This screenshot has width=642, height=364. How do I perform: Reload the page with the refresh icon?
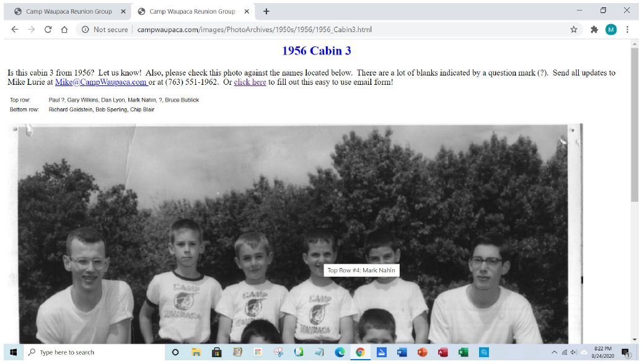(x=48, y=30)
